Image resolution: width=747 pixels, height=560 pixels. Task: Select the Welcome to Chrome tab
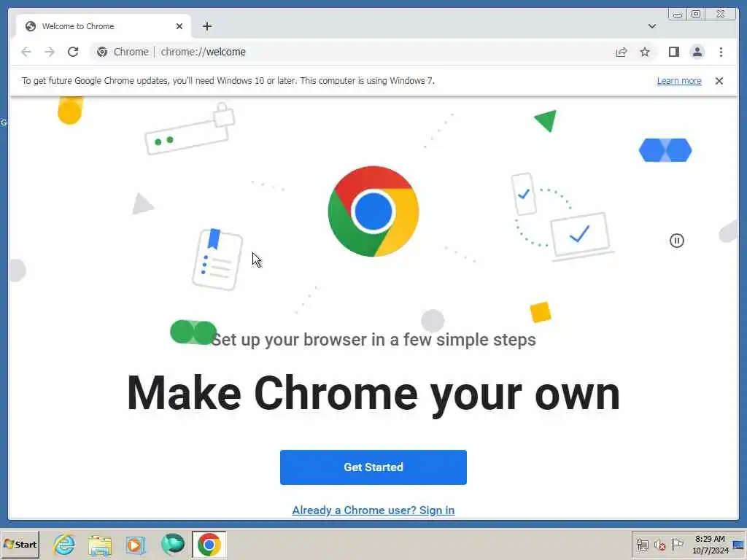tap(104, 26)
